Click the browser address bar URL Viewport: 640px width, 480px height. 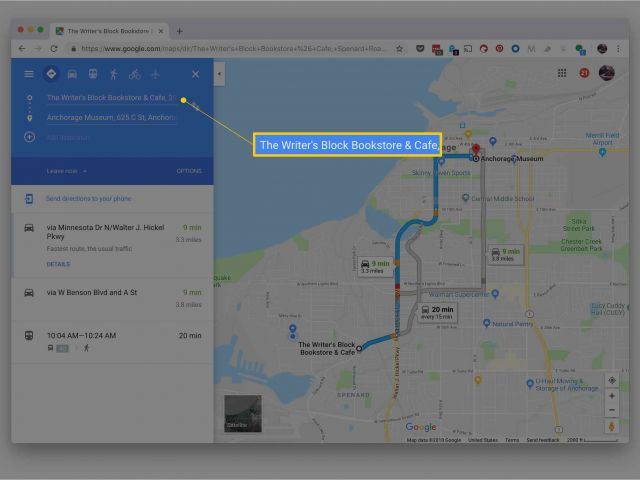tap(233, 49)
